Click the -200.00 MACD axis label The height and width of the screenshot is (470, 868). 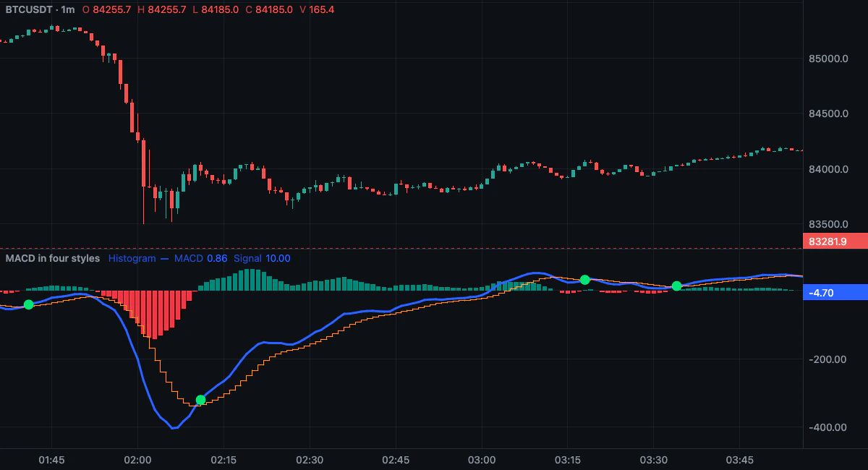[827, 359]
